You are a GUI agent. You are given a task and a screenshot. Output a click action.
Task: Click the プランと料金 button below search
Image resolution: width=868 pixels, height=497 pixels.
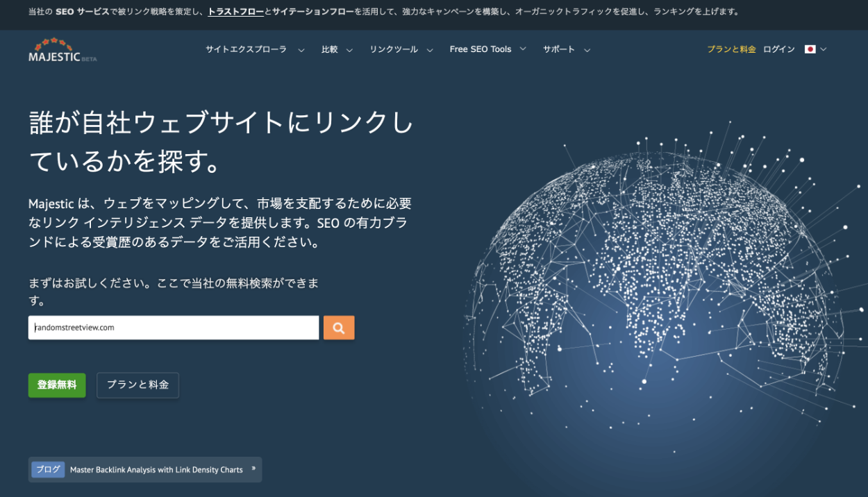point(137,385)
